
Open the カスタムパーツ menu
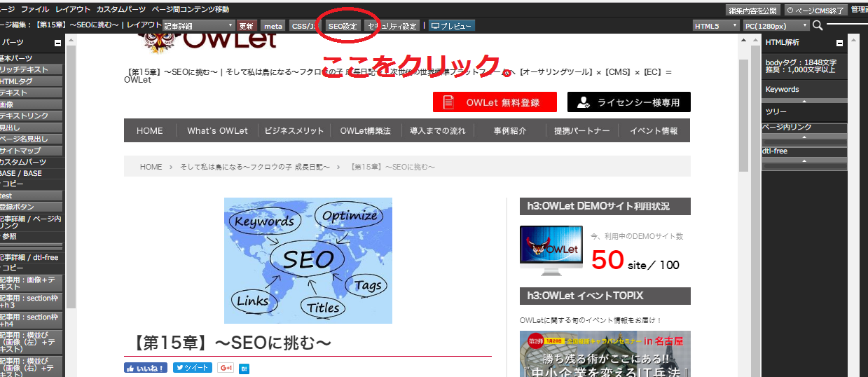pyautogui.click(x=121, y=10)
